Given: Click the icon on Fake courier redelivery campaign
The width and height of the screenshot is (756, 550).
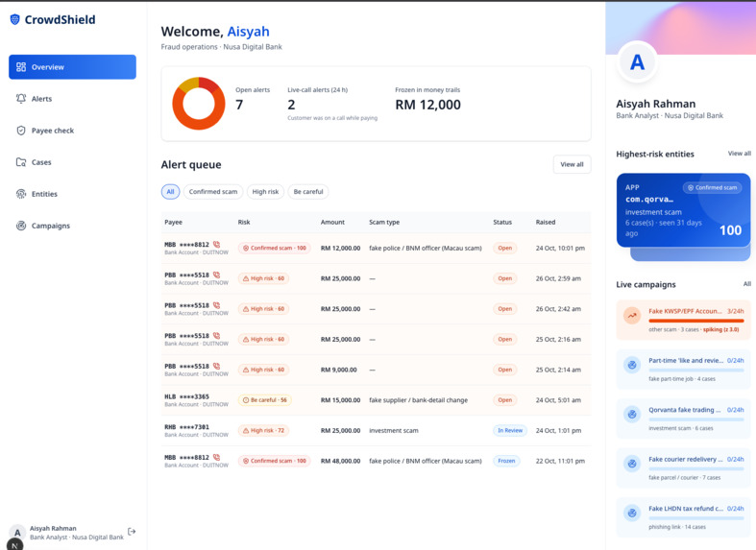Looking at the screenshot, I should 632,464.
